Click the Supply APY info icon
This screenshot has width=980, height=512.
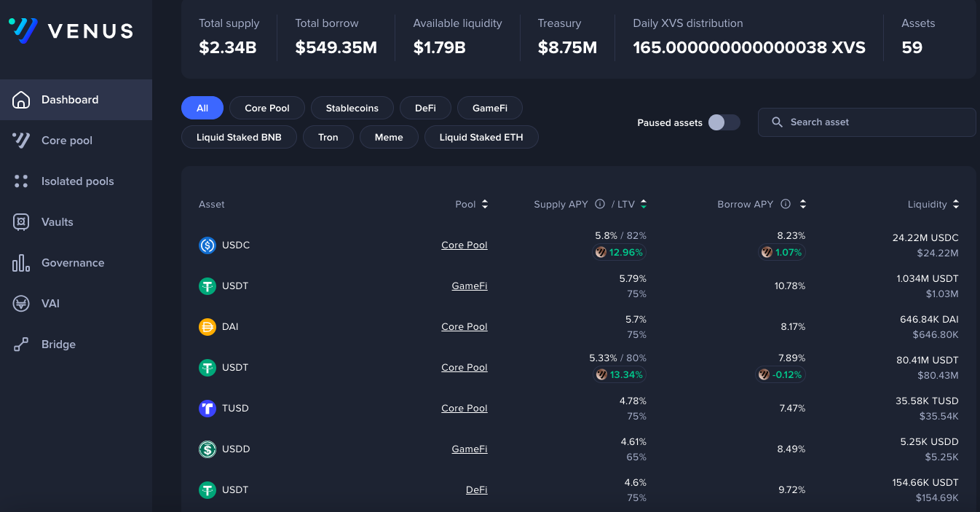(x=600, y=205)
